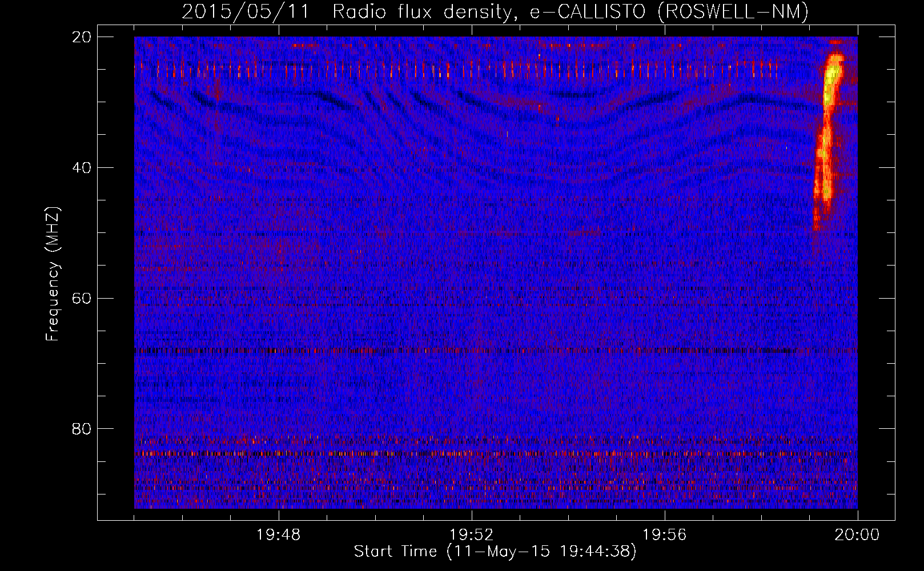Click the 'Frequency (MHZ)' axis label
Screen dimensions: 924x571
pyautogui.click(x=52, y=274)
